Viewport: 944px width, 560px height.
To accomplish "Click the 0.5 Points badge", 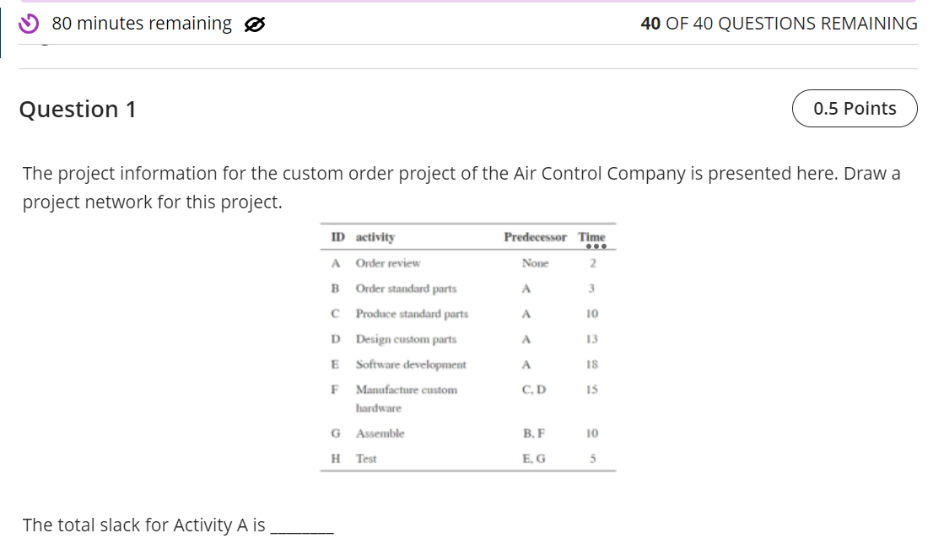I will tap(854, 108).
